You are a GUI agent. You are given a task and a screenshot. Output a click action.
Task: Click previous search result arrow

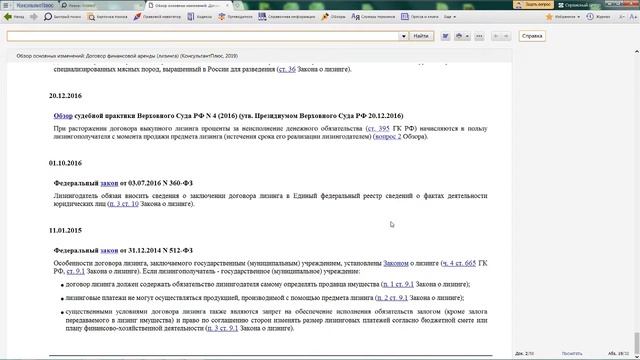point(496,36)
